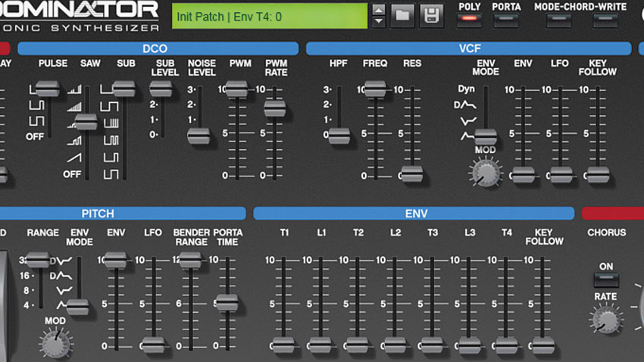Select plain sawtooth ramp icon in SAW column

(74, 158)
